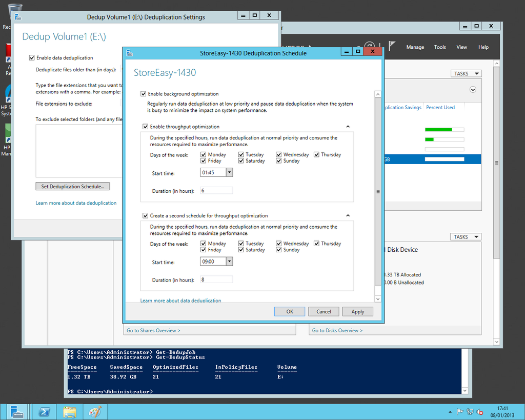Disable the Enable background optimization checkbox

144,94
